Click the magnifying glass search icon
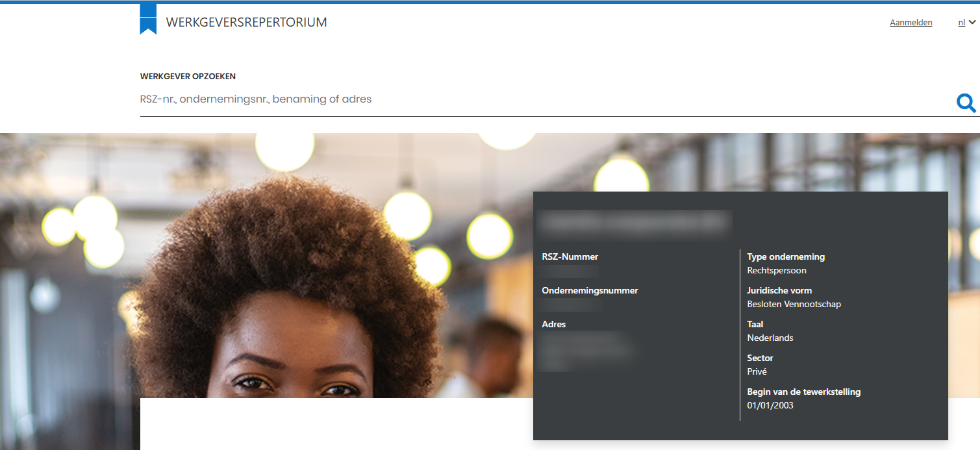The height and width of the screenshot is (450, 980). tap(966, 103)
